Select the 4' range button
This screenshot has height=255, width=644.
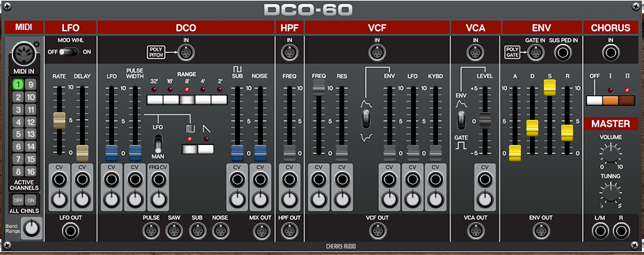203,100
